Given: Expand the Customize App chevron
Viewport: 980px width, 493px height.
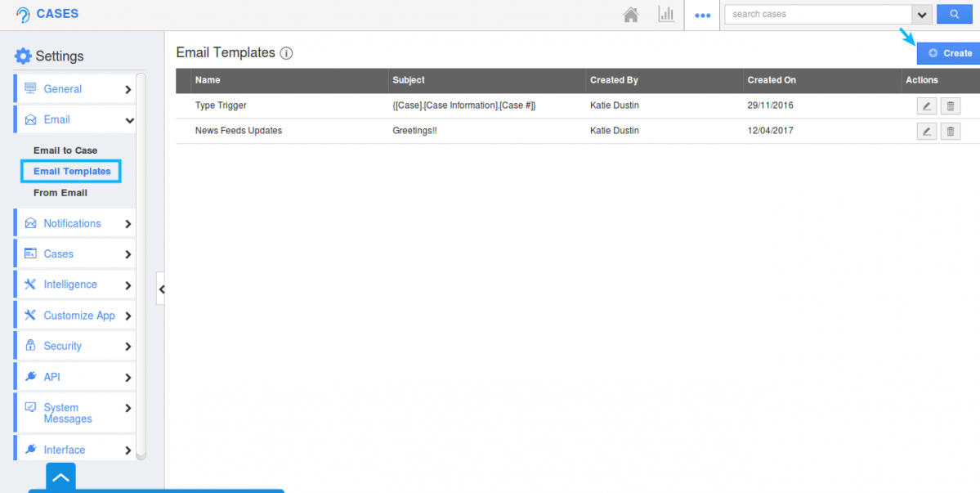Looking at the screenshot, I should pos(128,316).
